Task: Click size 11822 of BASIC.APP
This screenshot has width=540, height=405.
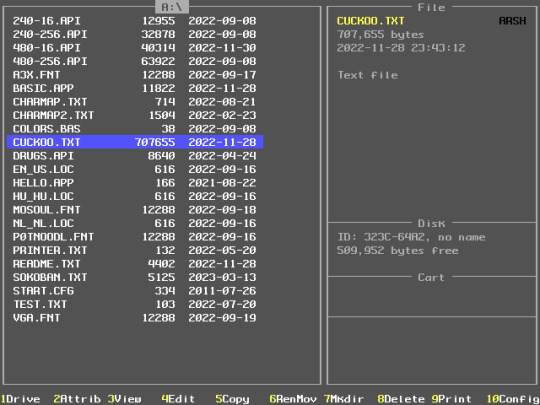Action: pyautogui.click(x=159, y=88)
